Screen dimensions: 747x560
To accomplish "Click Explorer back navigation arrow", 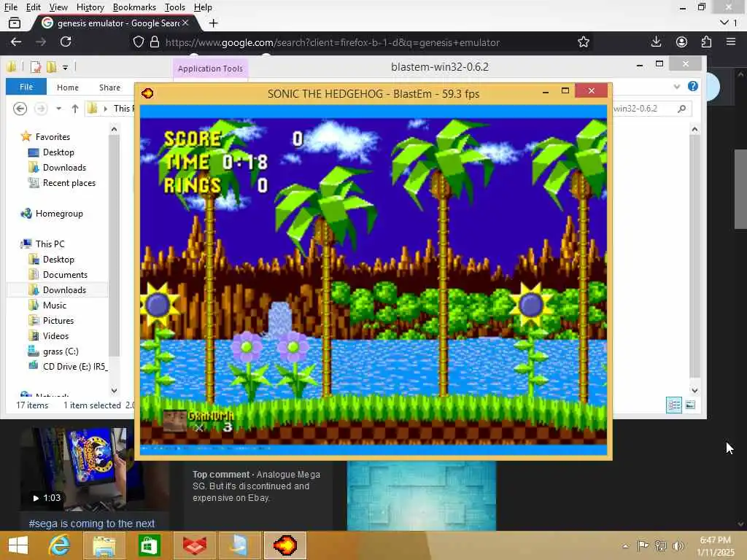I will click(x=20, y=109).
